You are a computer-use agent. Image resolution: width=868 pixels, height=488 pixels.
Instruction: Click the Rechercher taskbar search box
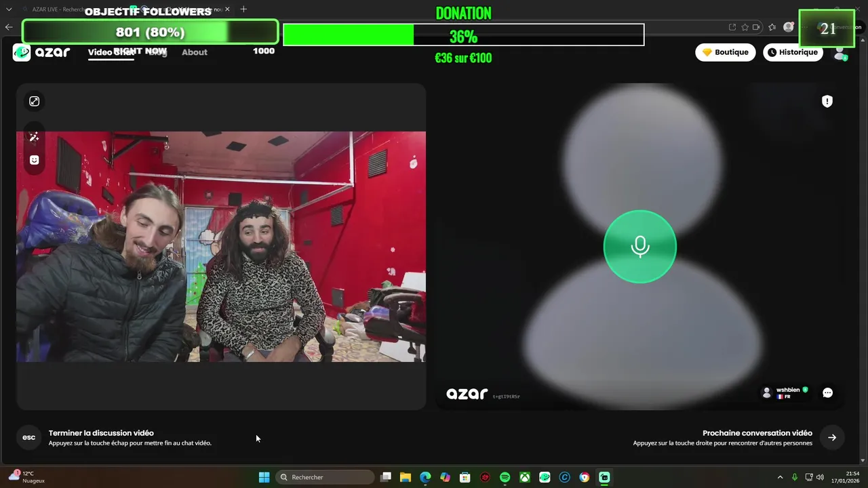coord(325,477)
